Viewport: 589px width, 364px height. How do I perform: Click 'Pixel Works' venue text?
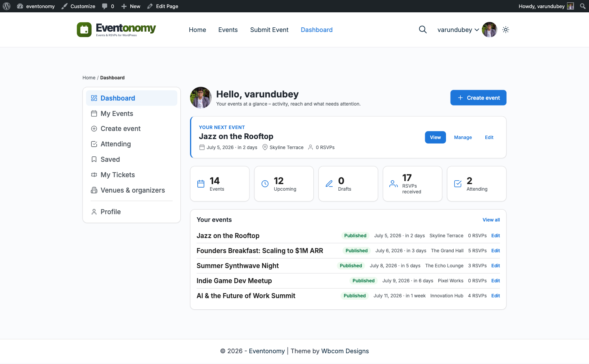(x=451, y=281)
